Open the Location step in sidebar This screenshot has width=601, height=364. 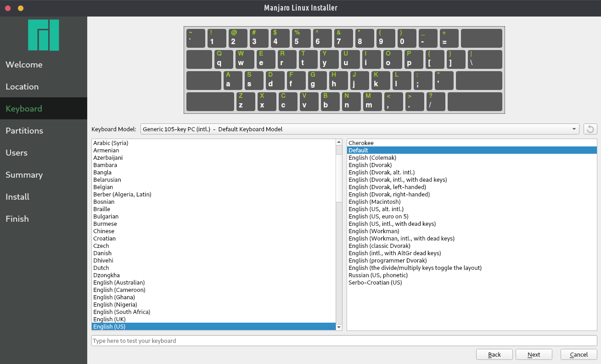coord(22,87)
